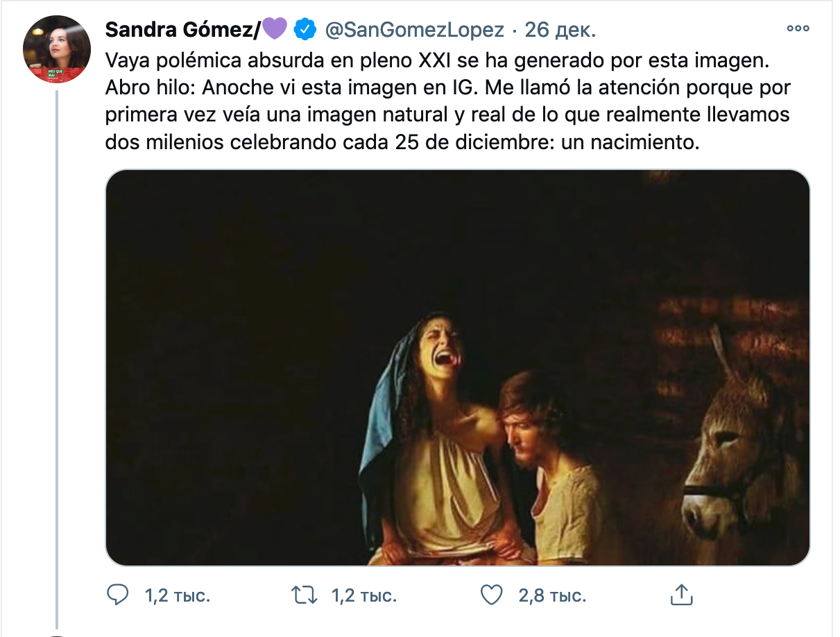Click the 2,8 тыс. likes count

tap(553, 595)
